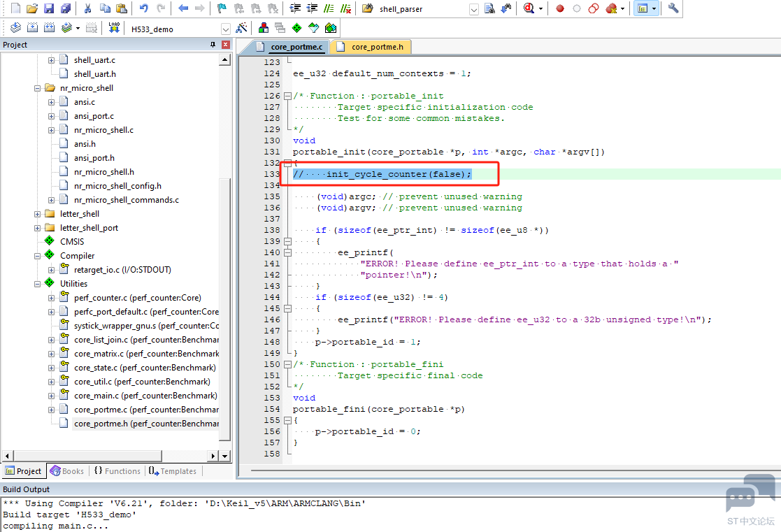Screen dimensions: 781x532
Task: Download to flash with the LOAD icon
Action: click(114, 28)
